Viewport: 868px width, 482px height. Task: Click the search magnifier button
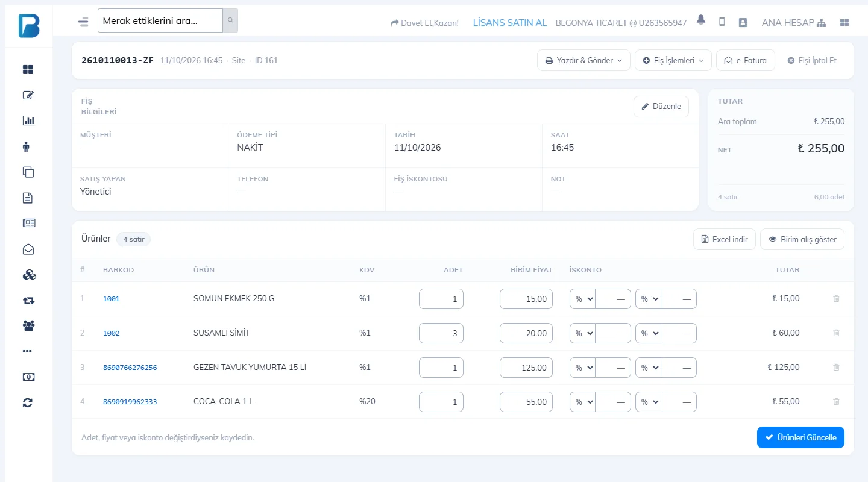(x=230, y=20)
